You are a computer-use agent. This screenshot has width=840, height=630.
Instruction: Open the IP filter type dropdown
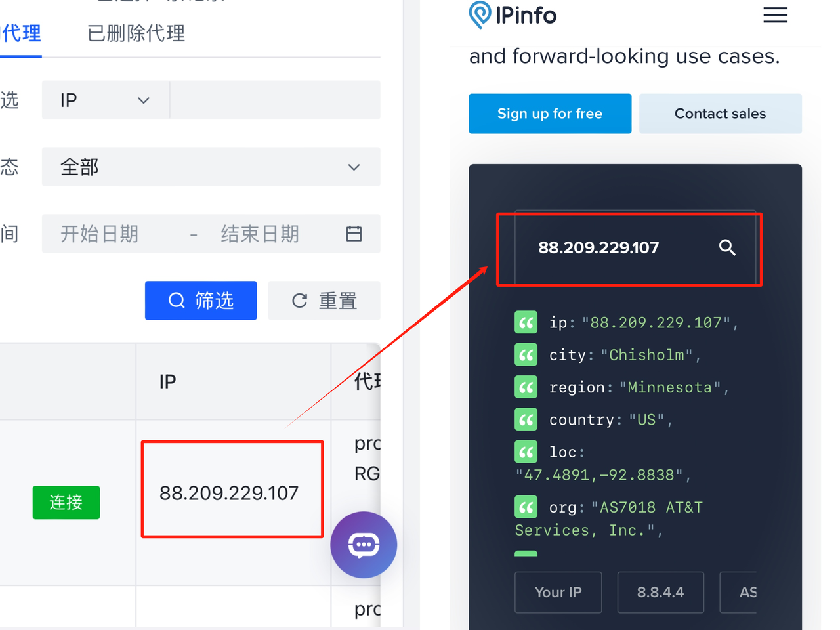point(106,100)
